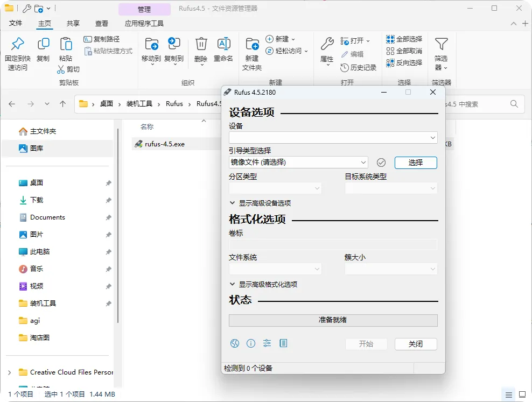
Task: Click the 关闭 button in Rufus
Action: tap(416, 344)
